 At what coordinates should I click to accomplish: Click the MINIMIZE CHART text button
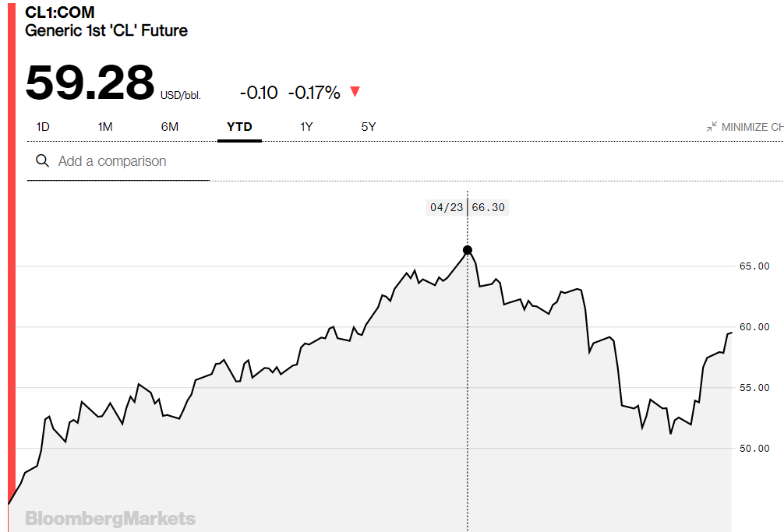(753, 127)
